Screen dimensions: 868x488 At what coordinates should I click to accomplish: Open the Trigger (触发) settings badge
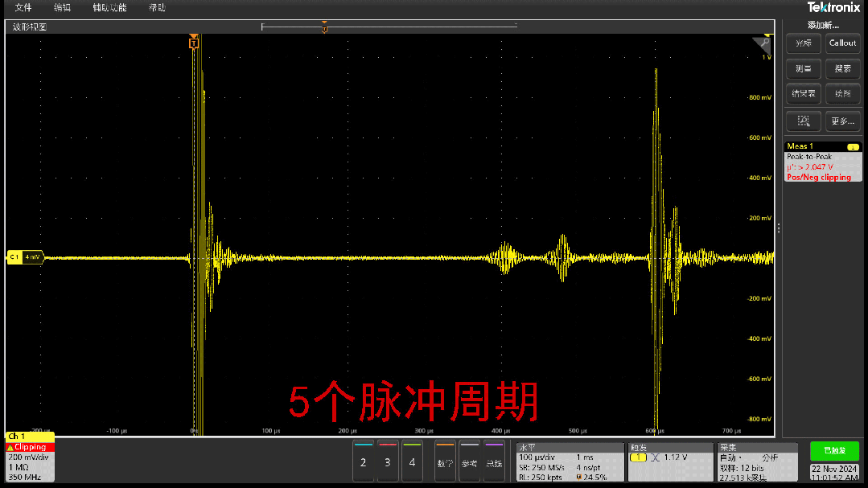[x=670, y=461]
